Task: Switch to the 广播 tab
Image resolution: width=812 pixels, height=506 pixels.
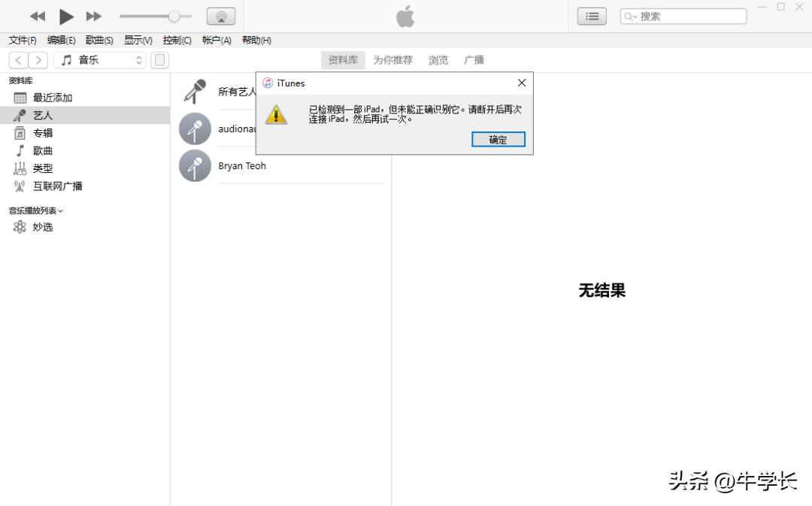Action: [474, 59]
